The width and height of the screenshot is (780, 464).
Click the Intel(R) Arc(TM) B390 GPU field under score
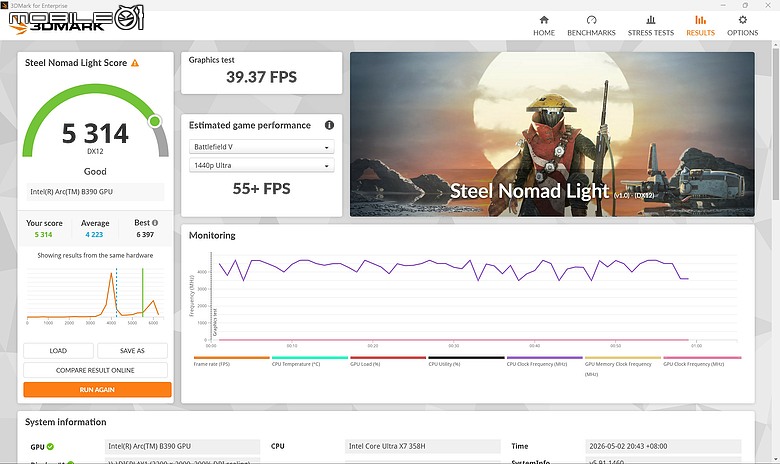coord(95,192)
